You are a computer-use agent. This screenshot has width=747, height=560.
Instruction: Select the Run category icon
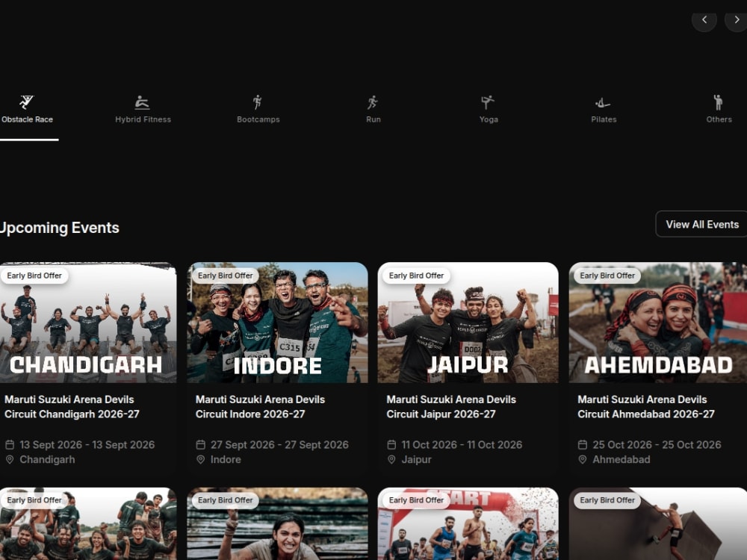coord(373,102)
